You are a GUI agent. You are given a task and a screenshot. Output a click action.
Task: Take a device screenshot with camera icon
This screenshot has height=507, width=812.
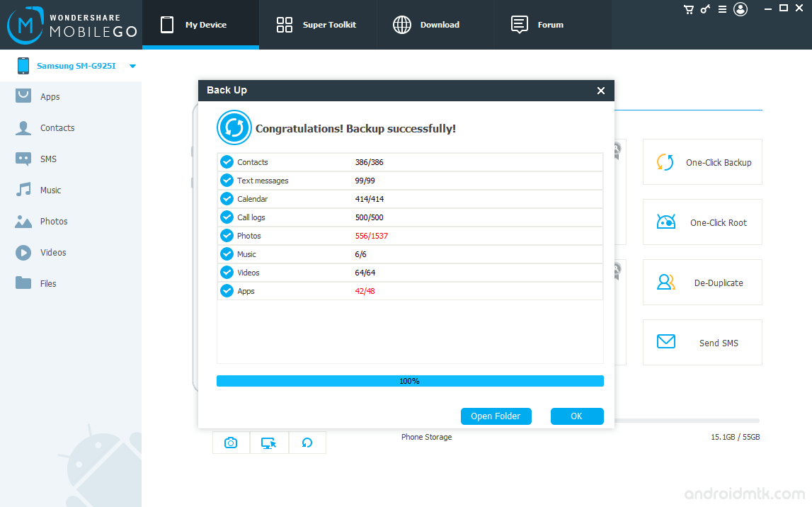231,443
